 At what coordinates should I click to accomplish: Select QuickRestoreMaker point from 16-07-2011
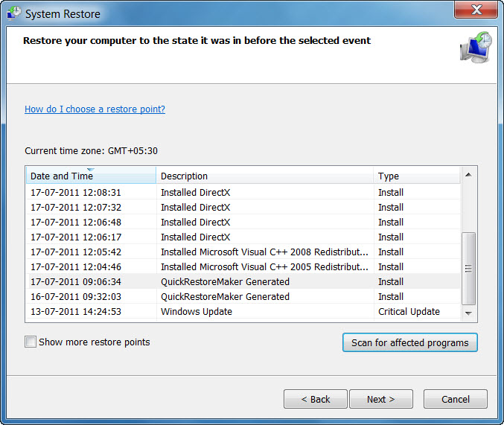pyautogui.click(x=225, y=297)
